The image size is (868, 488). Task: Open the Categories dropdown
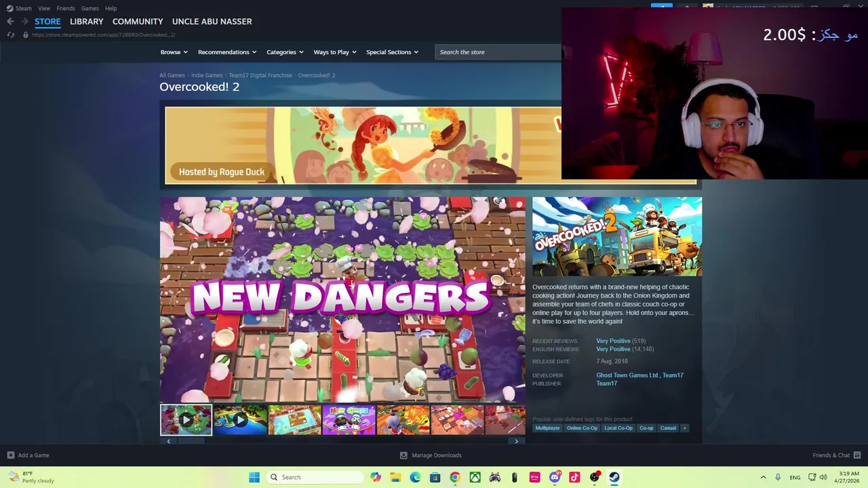click(285, 52)
